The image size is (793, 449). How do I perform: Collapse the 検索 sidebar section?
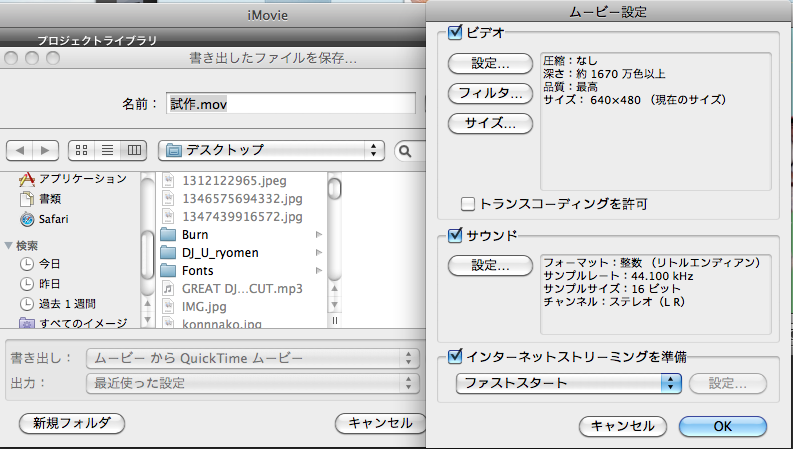(9, 245)
